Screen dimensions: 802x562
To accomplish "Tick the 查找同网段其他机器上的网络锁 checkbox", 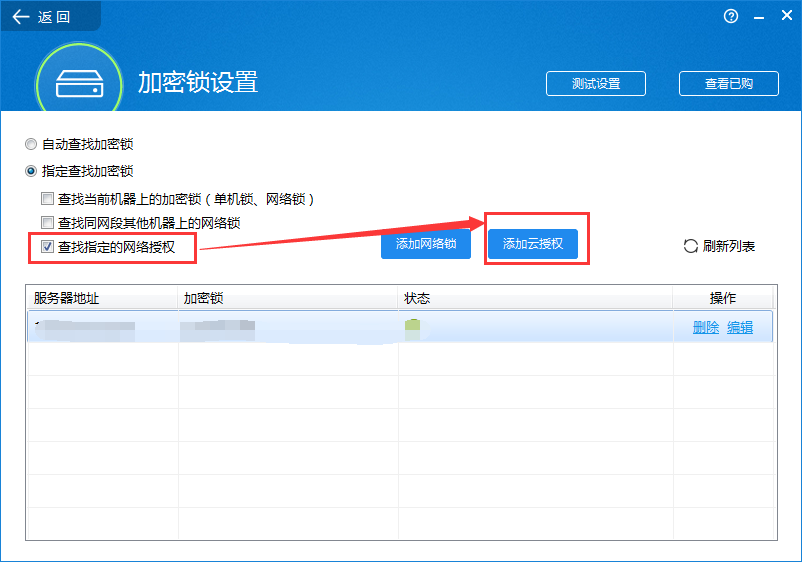I will tap(47, 222).
